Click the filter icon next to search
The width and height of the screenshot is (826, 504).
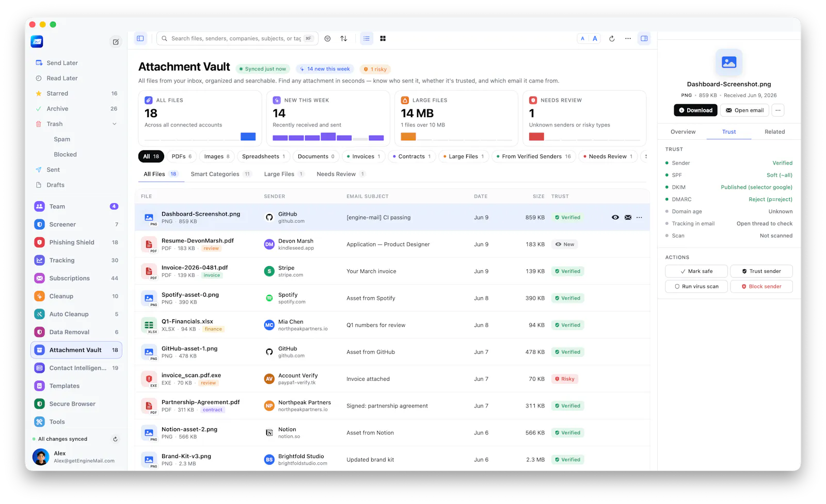click(327, 38)
